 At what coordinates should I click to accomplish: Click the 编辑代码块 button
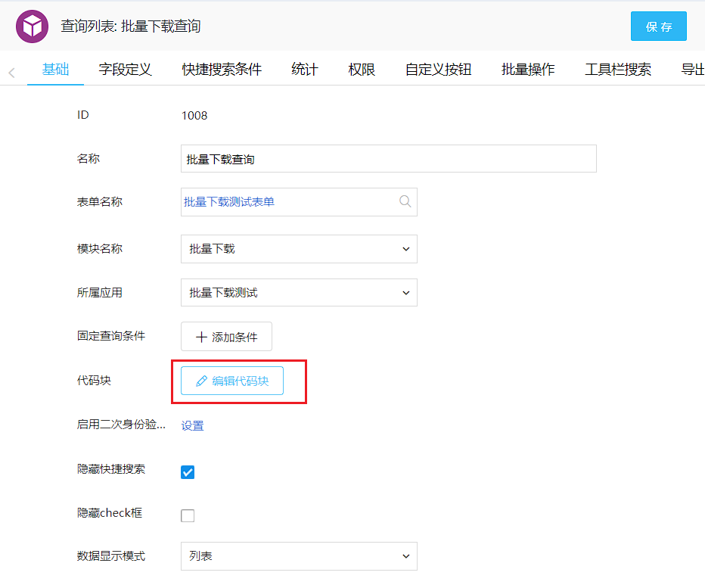click(x=232, y=381)
